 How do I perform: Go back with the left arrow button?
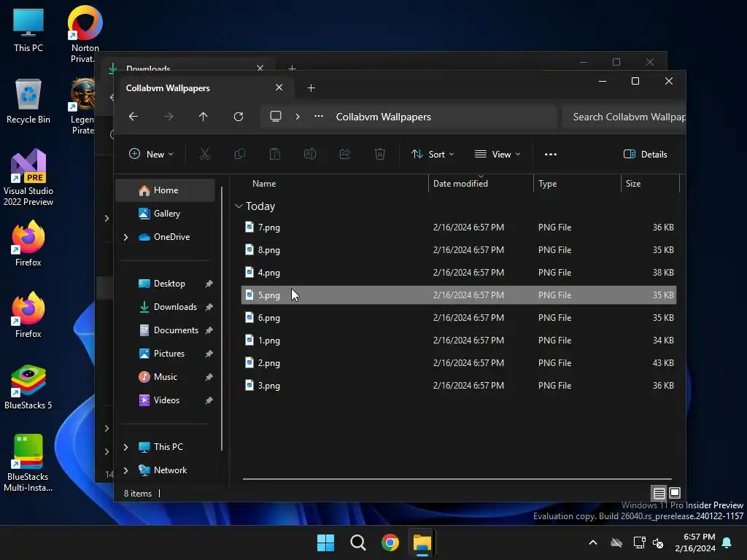tap(133, 117)
